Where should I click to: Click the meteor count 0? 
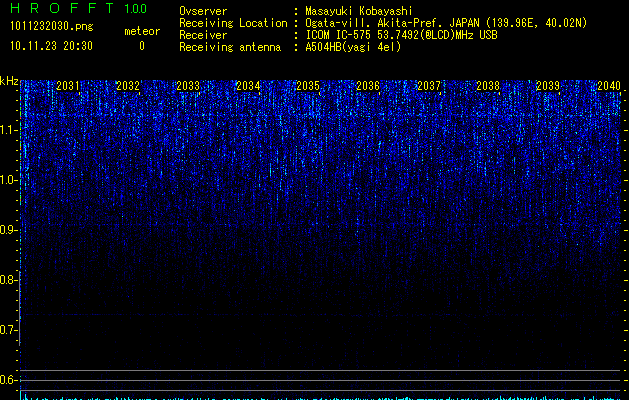142,46
